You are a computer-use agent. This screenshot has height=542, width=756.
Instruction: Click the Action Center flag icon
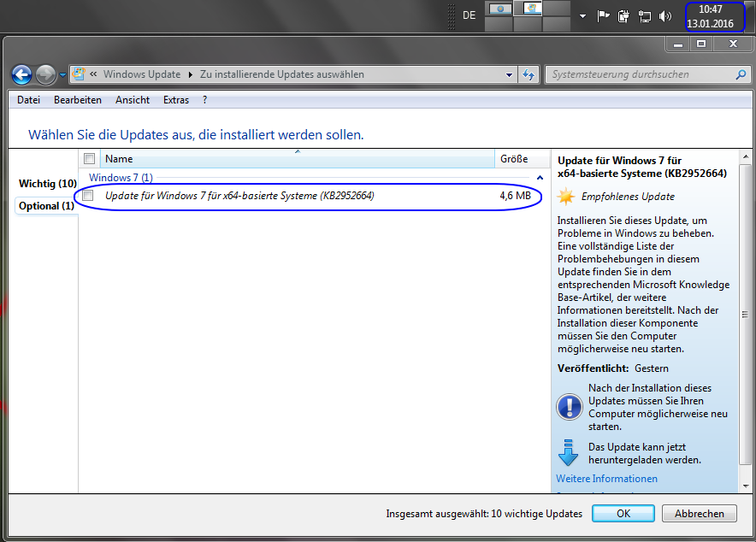coord(603,16)
